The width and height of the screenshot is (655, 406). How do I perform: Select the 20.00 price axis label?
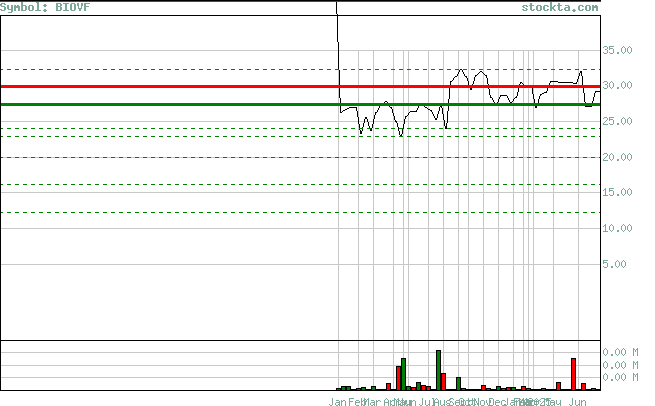pos(617,157)
